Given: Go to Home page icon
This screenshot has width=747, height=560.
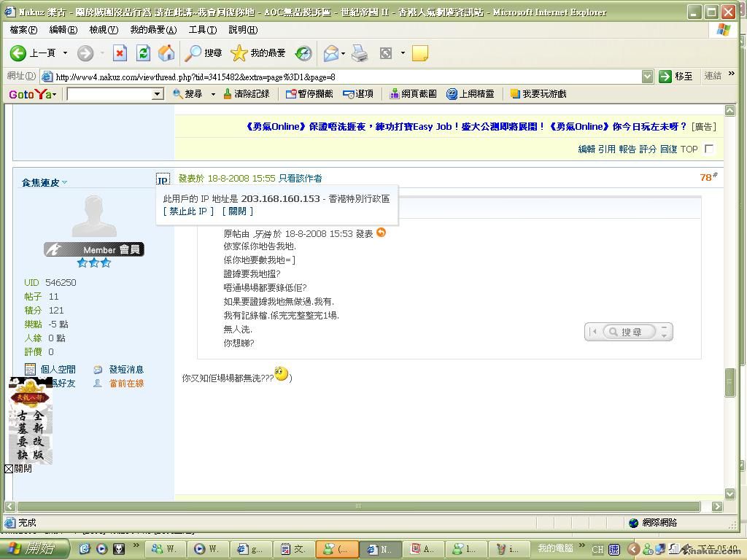Looking at the screenshot, I should (166, 52).
